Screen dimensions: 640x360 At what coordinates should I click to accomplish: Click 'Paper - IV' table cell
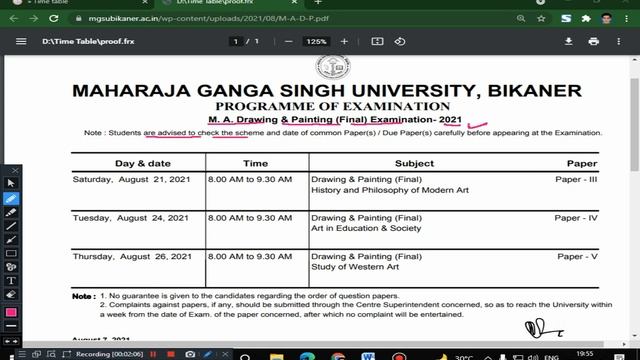(576, 218)
